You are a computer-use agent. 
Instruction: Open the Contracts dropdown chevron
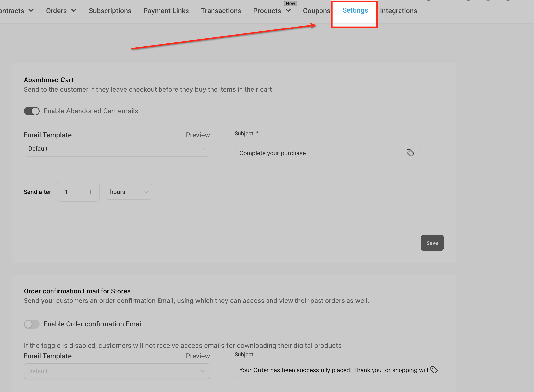31,10
